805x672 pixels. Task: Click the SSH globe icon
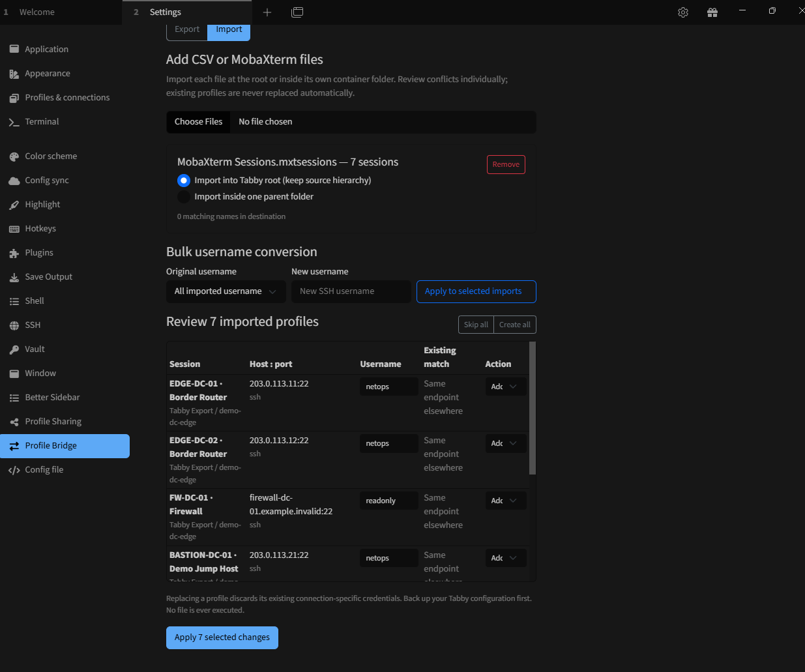tap(14, 325)
